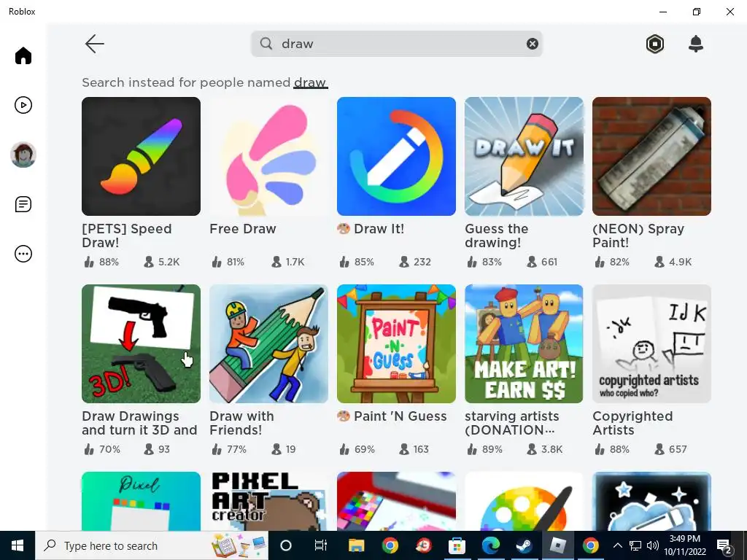The width and height of the screenshot is (747, 560).
Task: Show hidden tray icons chevron
Action: (617, 545)
